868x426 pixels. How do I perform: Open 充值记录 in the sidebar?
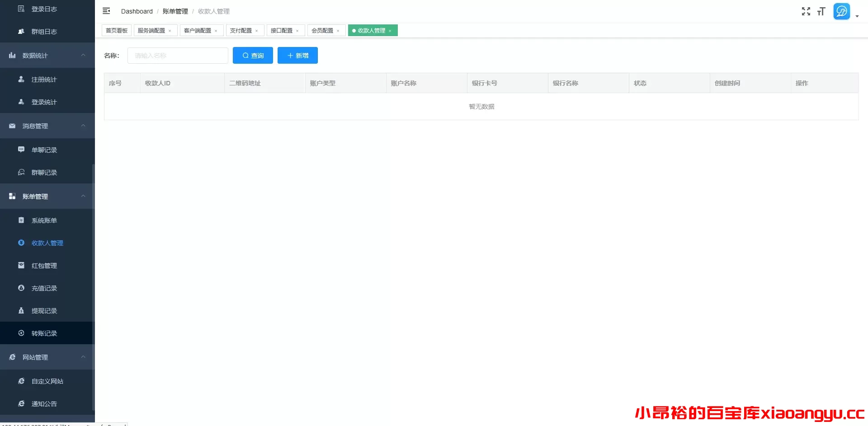click(x=44, y=288)
